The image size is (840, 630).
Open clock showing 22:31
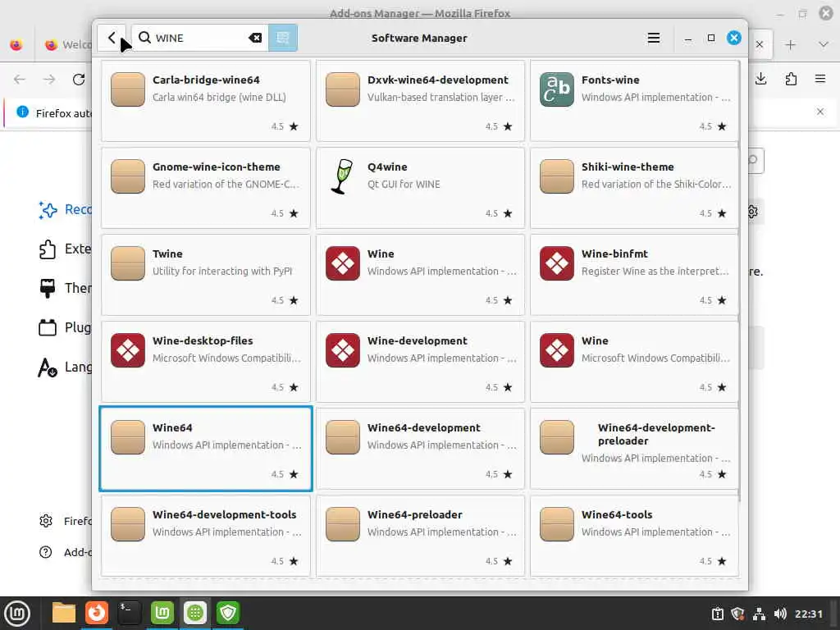(808, 614)
